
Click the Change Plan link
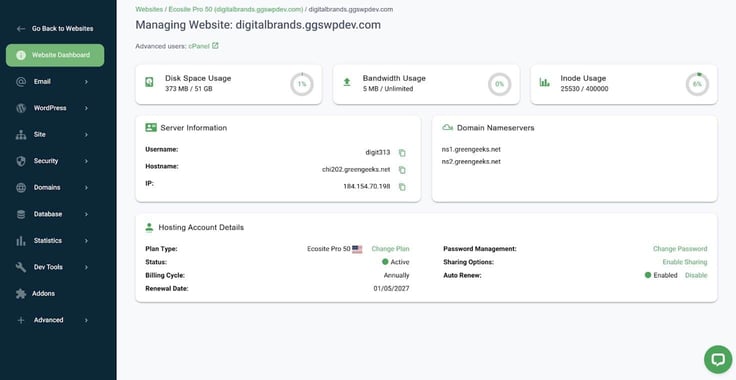[391, 249]
